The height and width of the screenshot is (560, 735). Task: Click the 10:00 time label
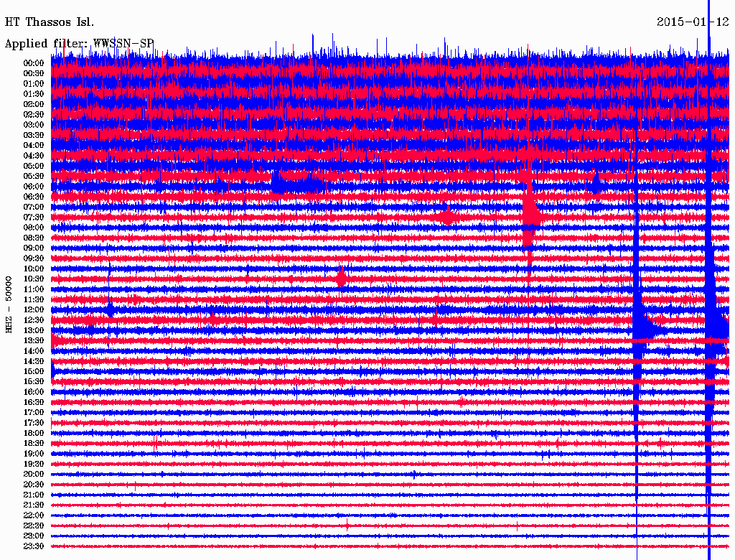[x=34, y=269]
